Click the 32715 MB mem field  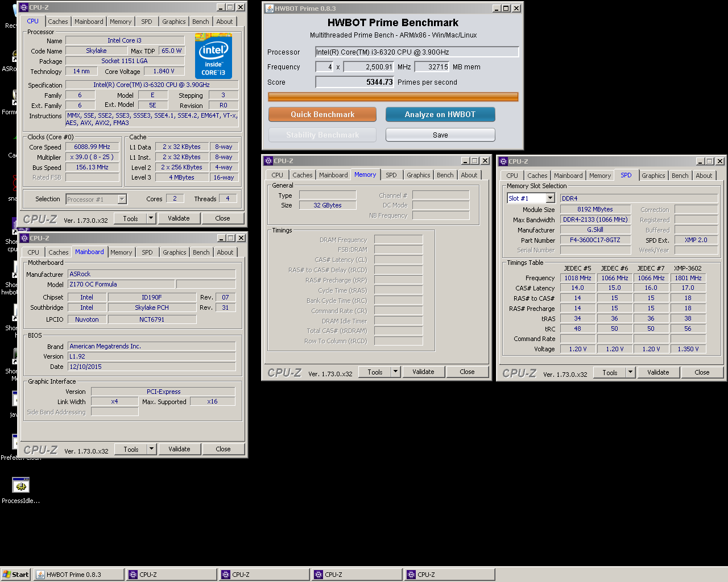432,66
